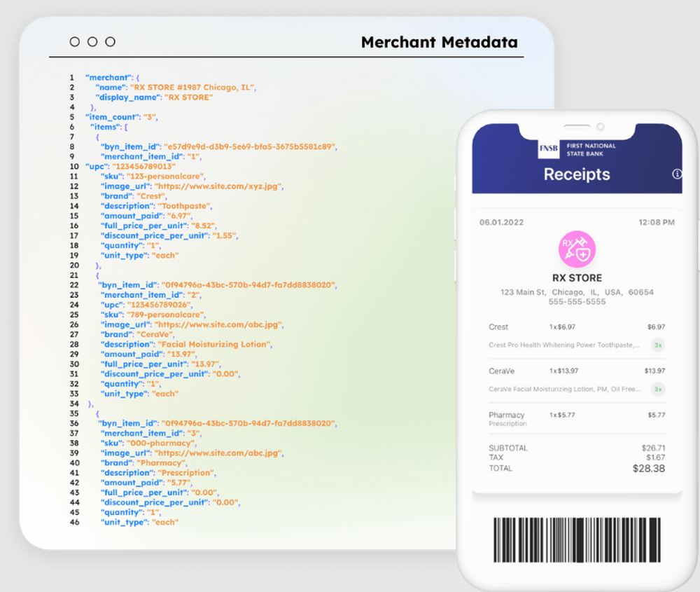The image size is (700, 592).
Task: Click the xyz.jpg image URL
Action: (x=218, y=186)
